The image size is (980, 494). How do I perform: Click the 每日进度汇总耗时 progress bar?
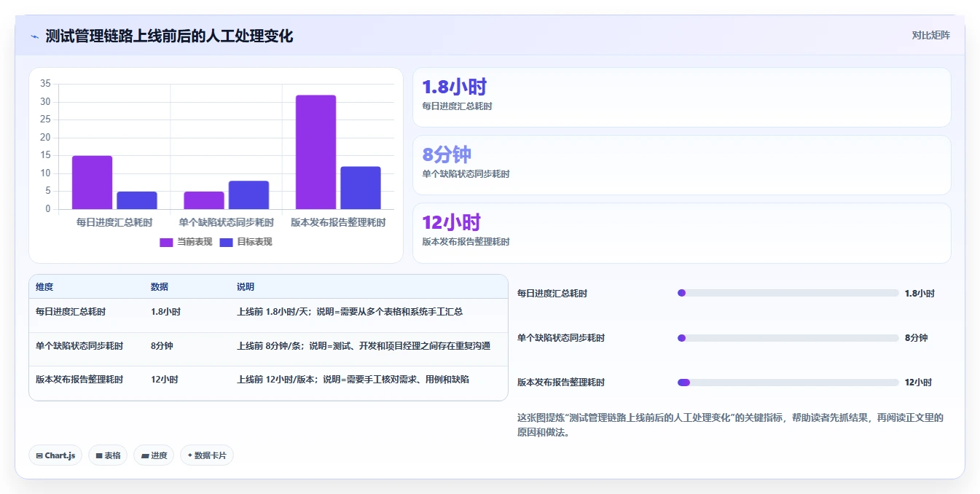tap(788, 293)
